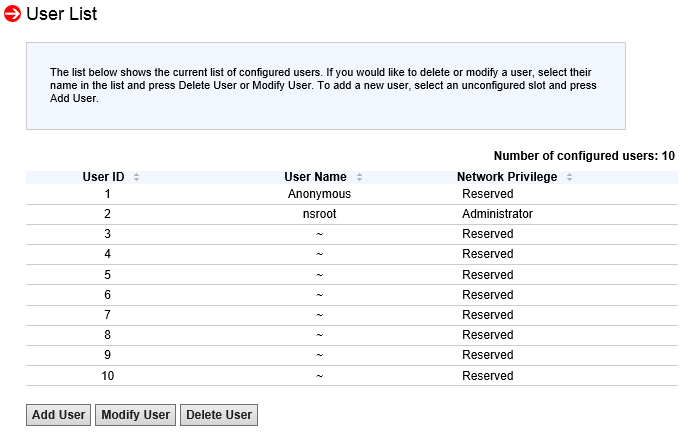Select the nsroot user name

319,214
